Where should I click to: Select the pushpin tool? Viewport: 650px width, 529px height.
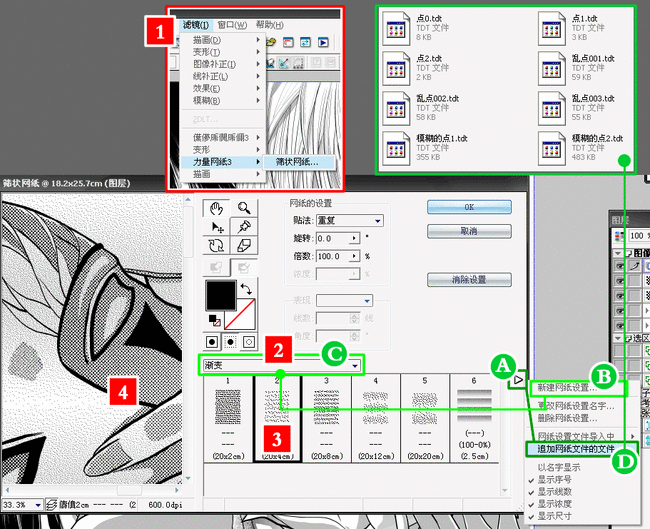(244, 227)
